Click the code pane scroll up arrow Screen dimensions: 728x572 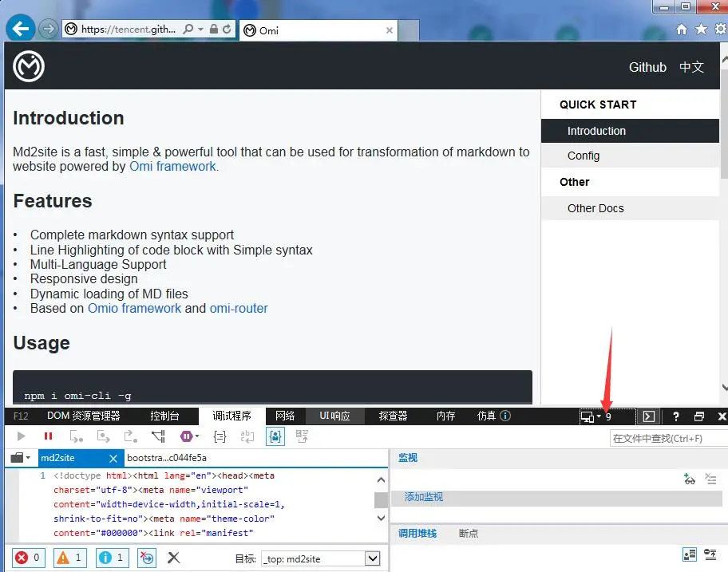click(382, 479)
